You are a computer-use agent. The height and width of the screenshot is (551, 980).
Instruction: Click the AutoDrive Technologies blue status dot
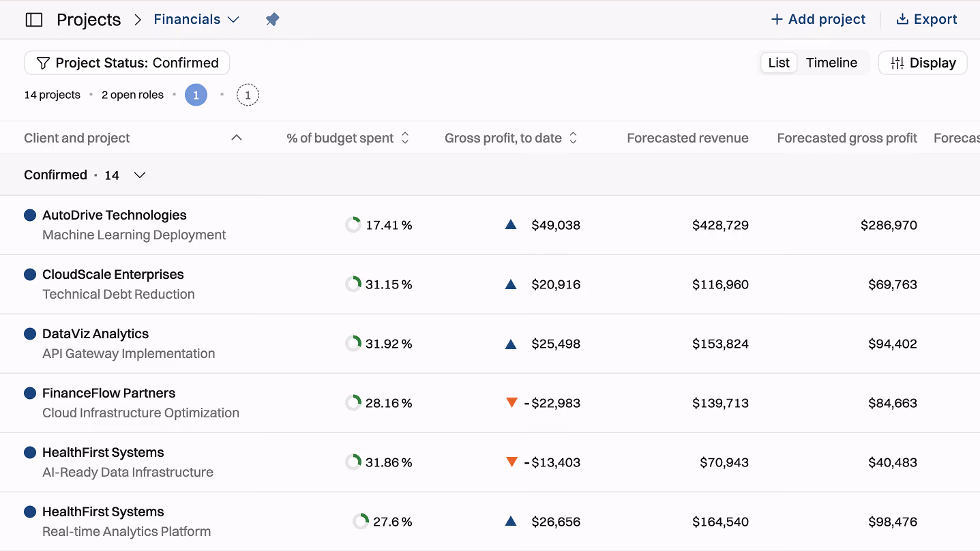coord(30,215)
